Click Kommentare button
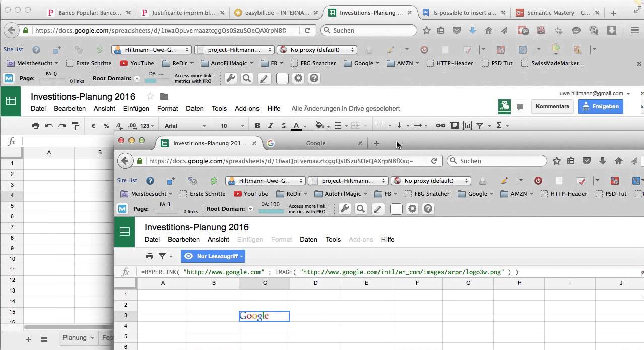644x350 pixels. (x=552, y=106)
